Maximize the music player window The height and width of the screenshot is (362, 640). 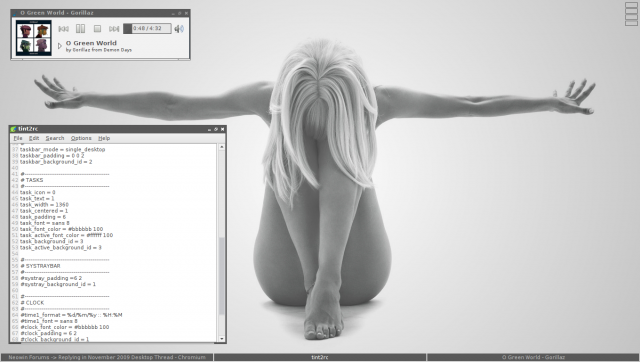(x=180, y=13)
